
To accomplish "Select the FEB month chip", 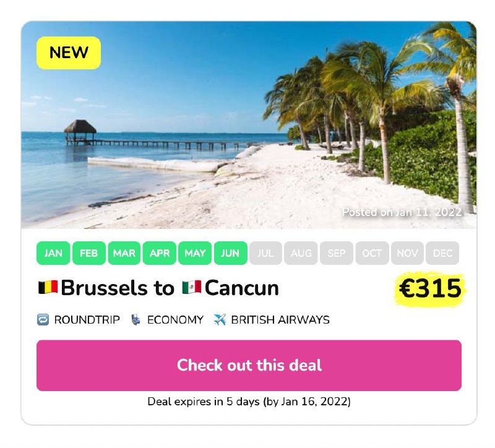I will click(88, 253).
